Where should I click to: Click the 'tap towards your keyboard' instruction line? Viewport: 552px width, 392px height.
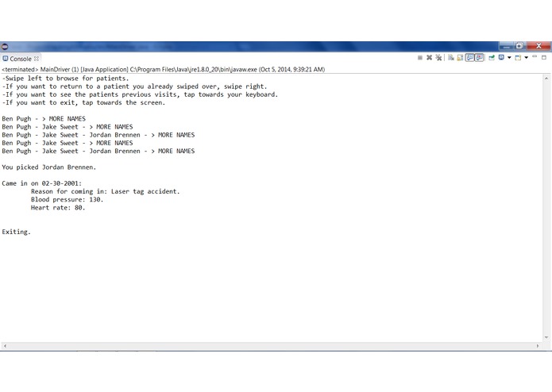[140, 94]
